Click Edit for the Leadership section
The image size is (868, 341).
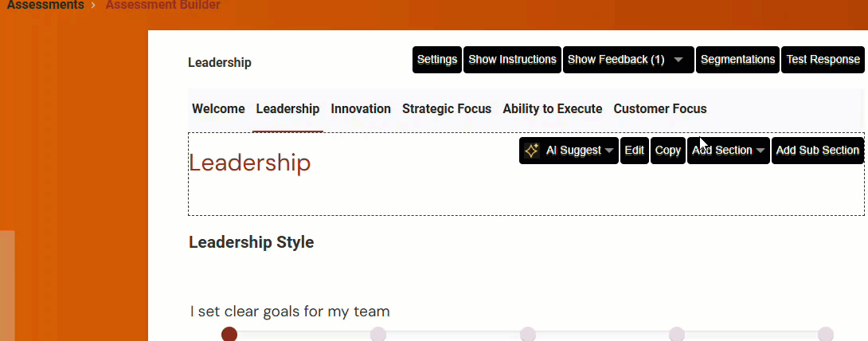[634, 151]
